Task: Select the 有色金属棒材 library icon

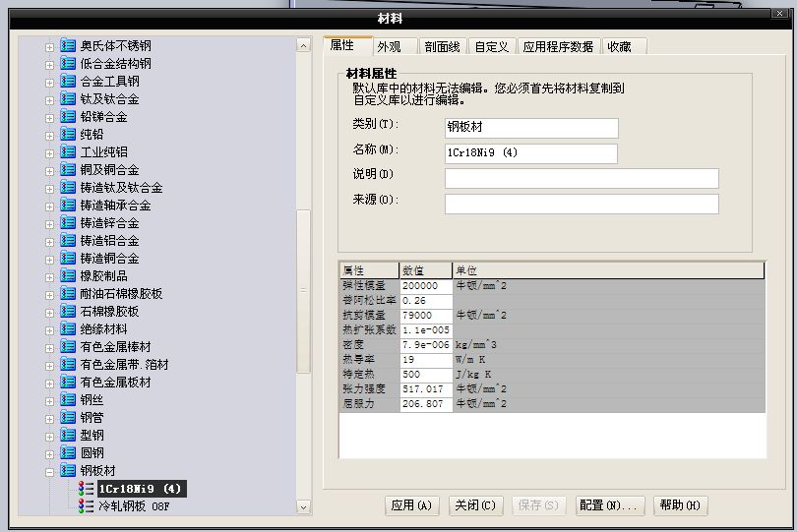Action: pos(68,346)
